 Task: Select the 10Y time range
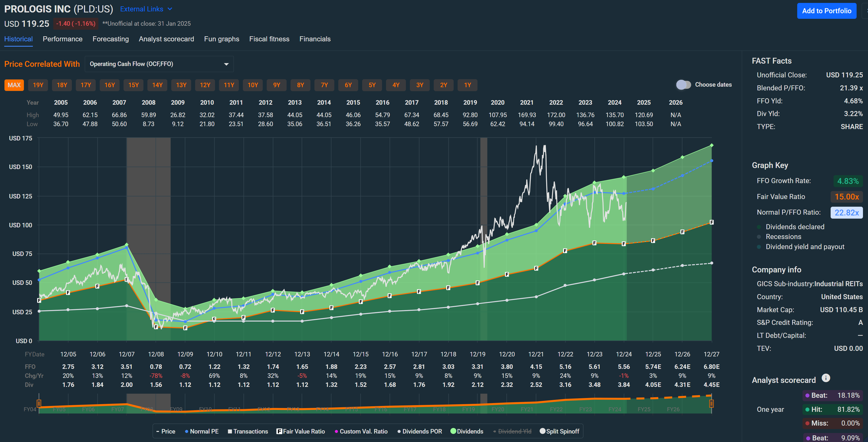click(253, 85)
